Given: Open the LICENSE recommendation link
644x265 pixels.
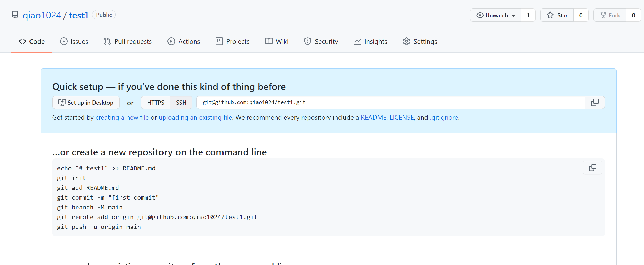Looking at the screenshot, I should tap(402, 117).
